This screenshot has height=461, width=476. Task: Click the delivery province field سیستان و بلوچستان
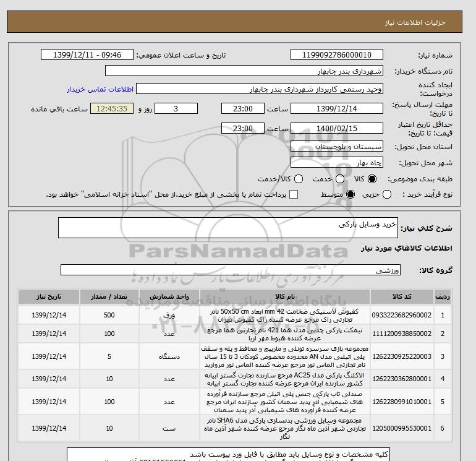(x=337, y=147)
